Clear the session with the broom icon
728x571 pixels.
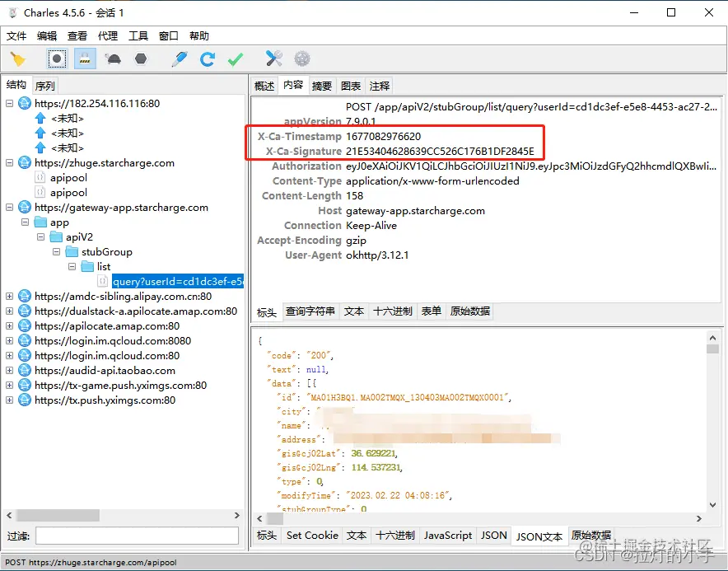(17, 59)
